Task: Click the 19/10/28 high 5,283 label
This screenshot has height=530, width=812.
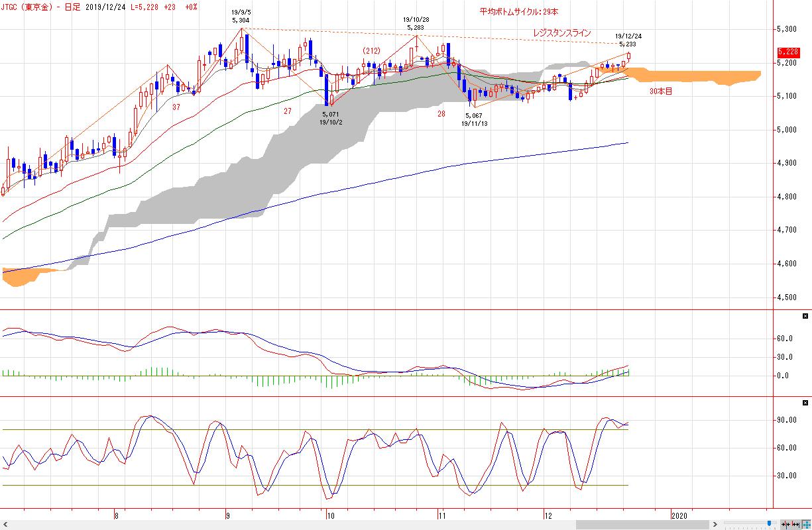Action: tap(416, 24)
